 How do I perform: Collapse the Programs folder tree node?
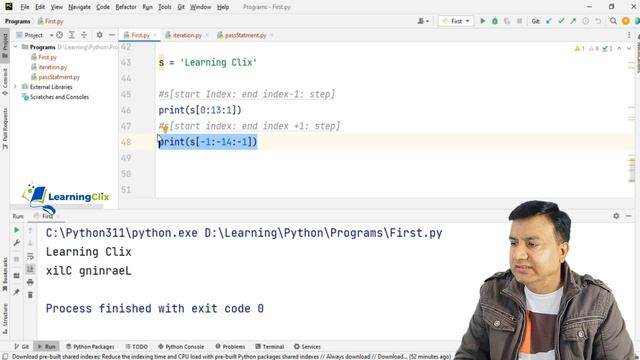coord(16,47)
